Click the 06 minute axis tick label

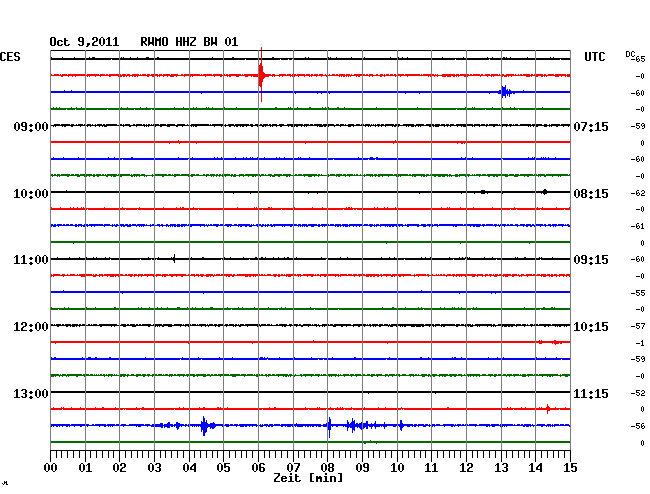pos(258,468)
